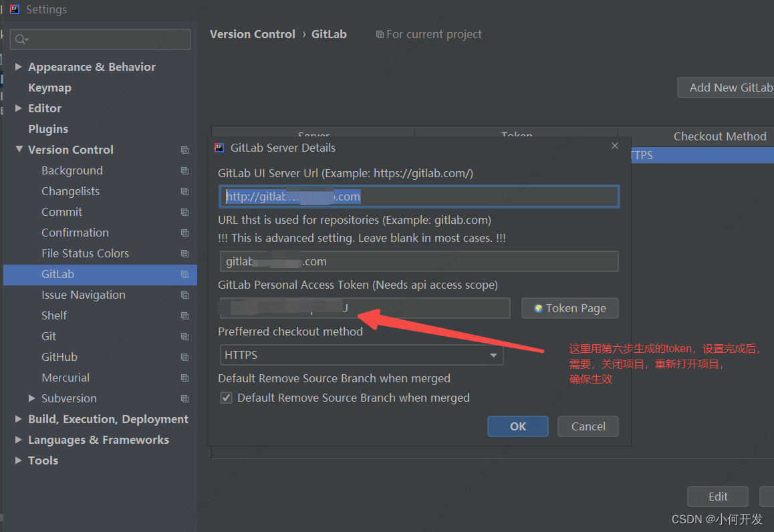
Task: Click the project-scope icon beside Confirmation
Action: tap(184, 233)
